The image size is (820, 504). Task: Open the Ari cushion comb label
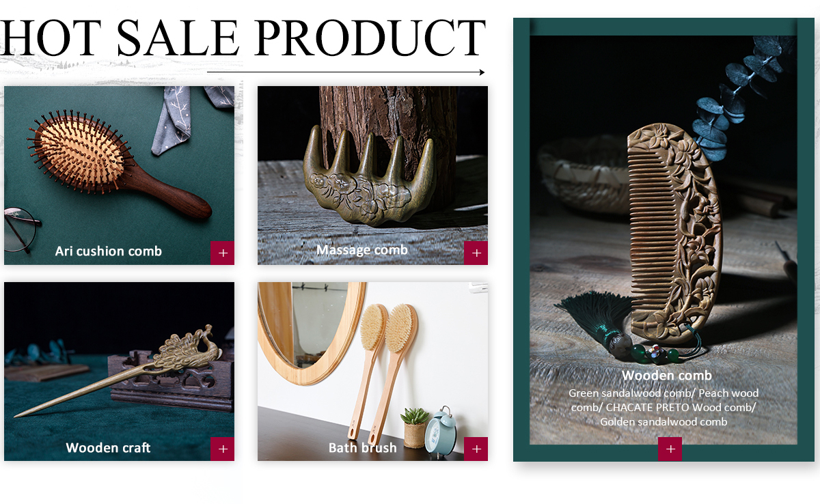(109, 251)
